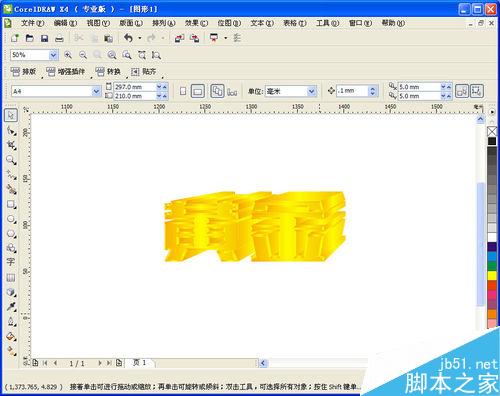Click the 转换 button

(108, 71)
